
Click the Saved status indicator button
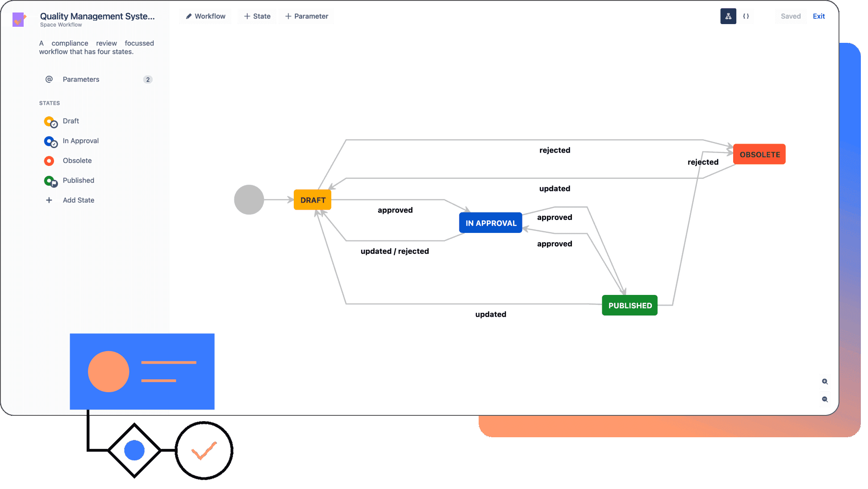790,16
